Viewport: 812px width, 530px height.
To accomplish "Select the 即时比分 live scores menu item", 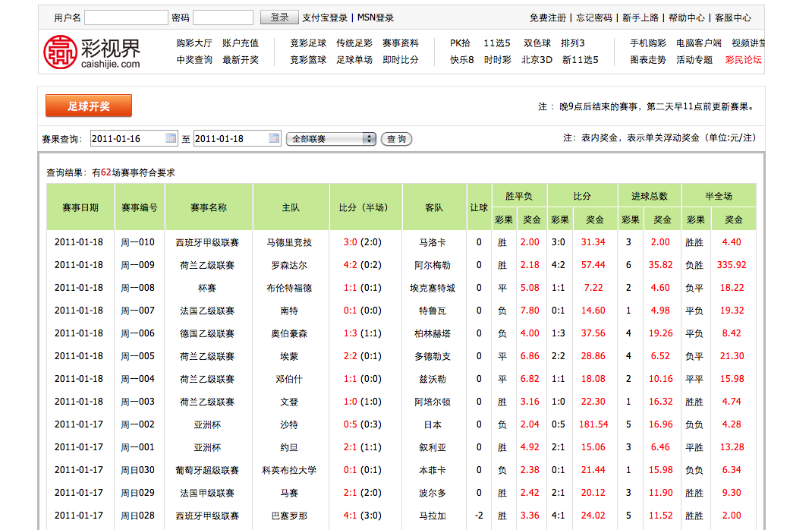I will point(401,60).
